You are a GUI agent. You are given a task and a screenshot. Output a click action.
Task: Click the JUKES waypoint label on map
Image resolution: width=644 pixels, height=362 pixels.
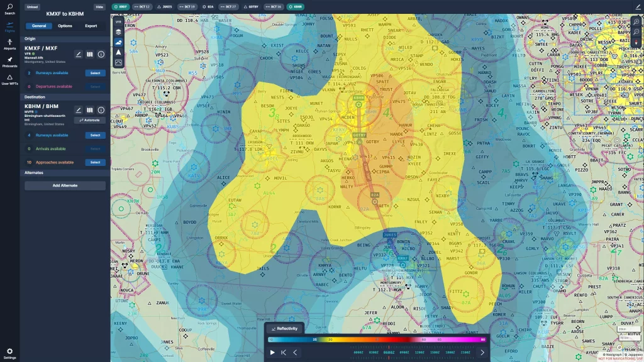click(390, 235)
